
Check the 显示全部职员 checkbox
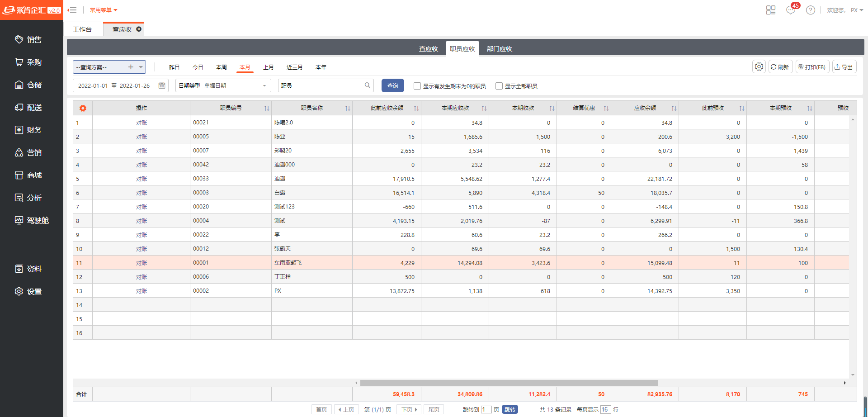(x=499, y=86)
